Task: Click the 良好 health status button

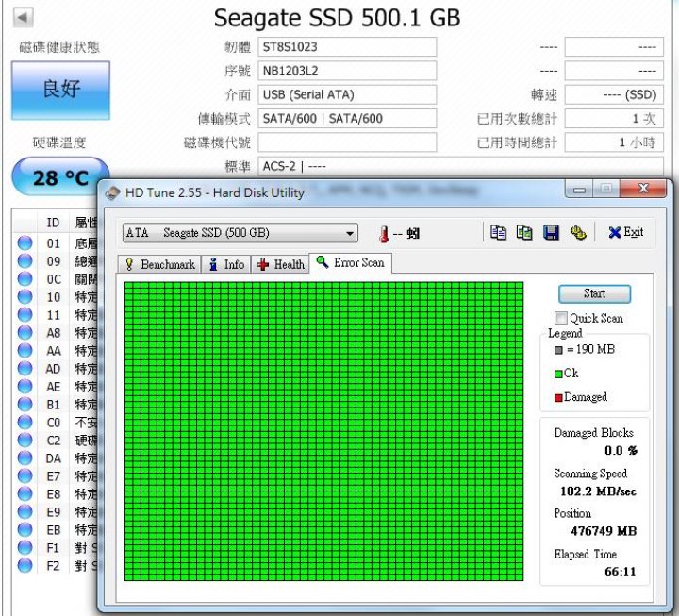Action: coord(60,91)
